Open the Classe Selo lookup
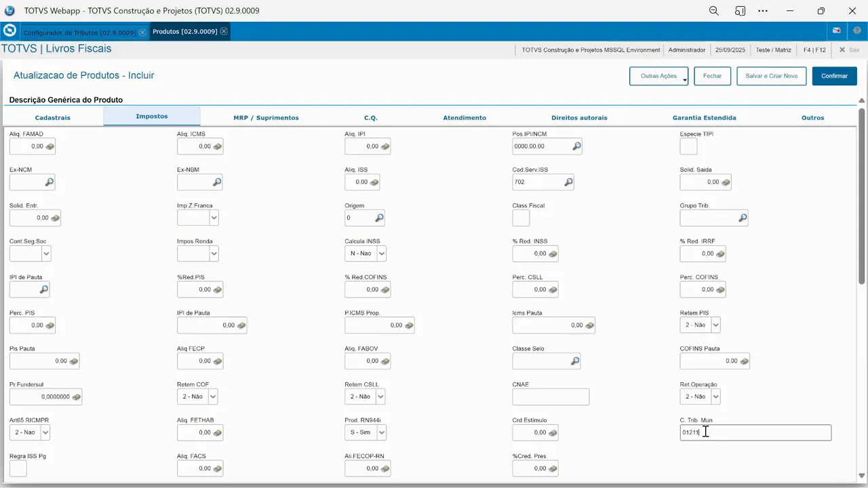The width and height of the screenshot is (868, 488). pos(574,361)
